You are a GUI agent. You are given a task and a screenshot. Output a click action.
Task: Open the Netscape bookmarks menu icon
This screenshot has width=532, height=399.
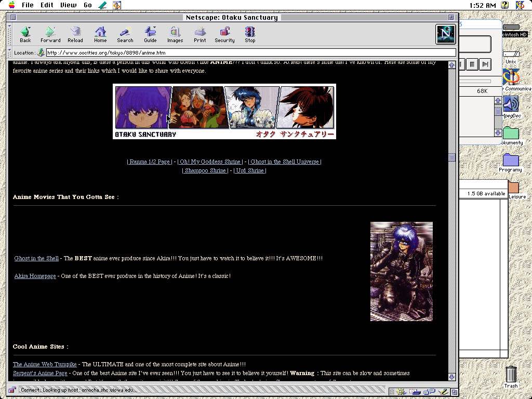[117, 5]
